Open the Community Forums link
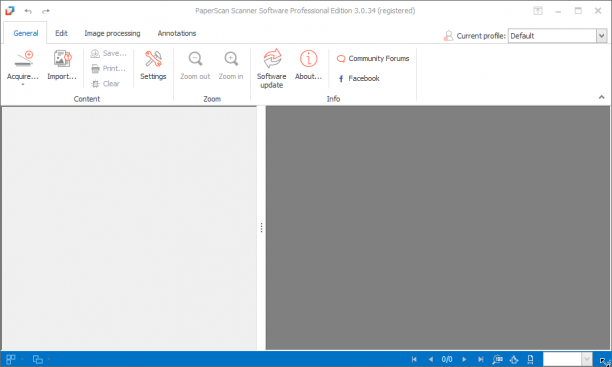The image size is (612, 367). [373, 59]
